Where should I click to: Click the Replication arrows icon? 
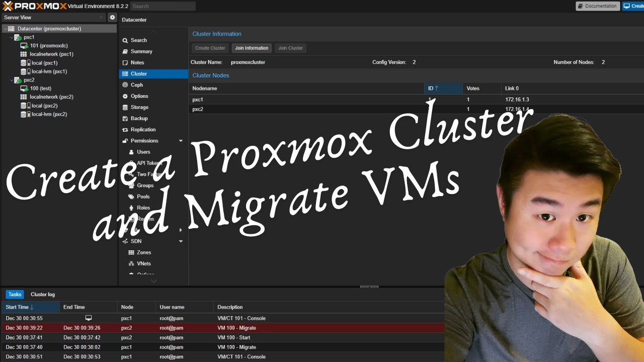126,130
